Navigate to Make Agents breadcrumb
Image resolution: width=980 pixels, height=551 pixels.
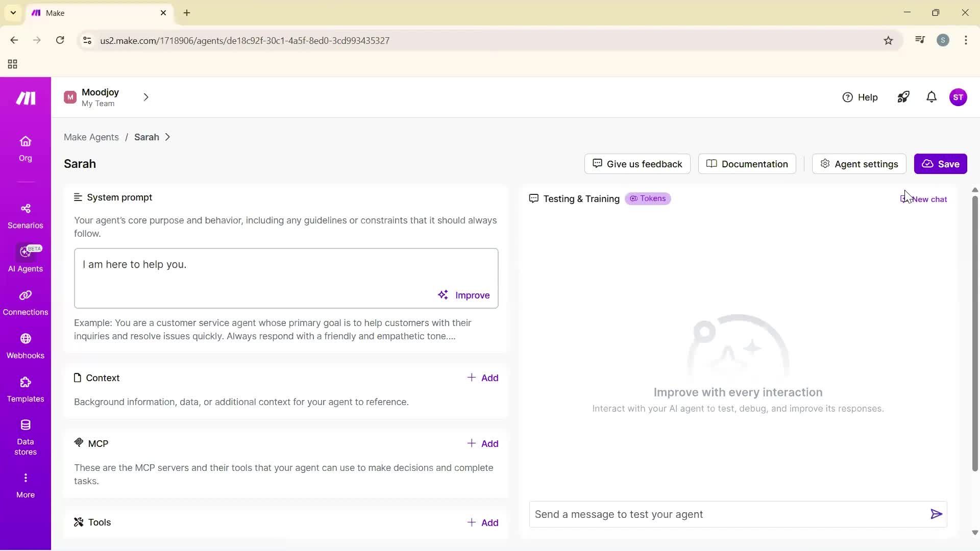91,137
